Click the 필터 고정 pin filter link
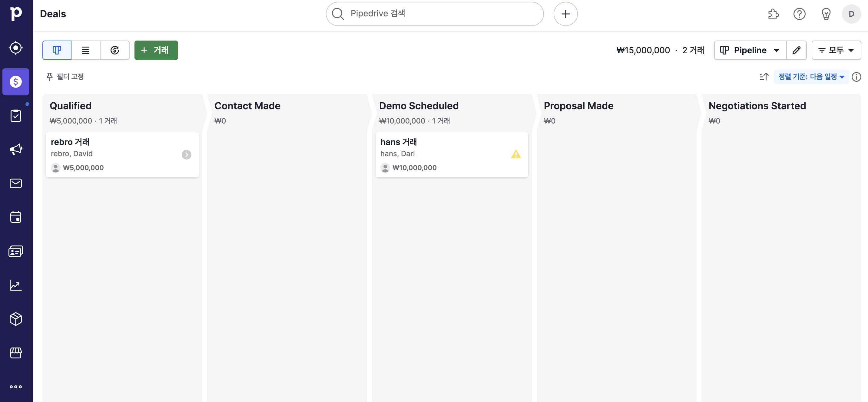The height and width of the screenshot is (402, 868). coord(65,77)
